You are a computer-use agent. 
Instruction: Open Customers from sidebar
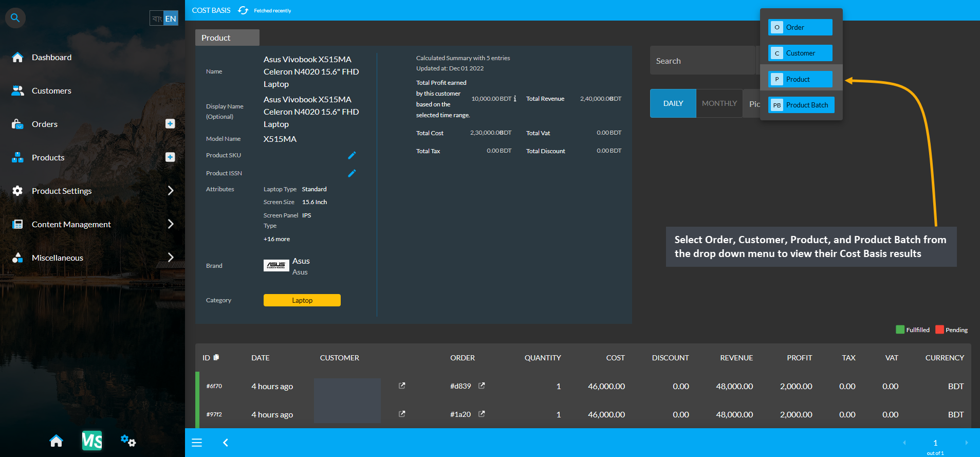click(x=51, y=90)
